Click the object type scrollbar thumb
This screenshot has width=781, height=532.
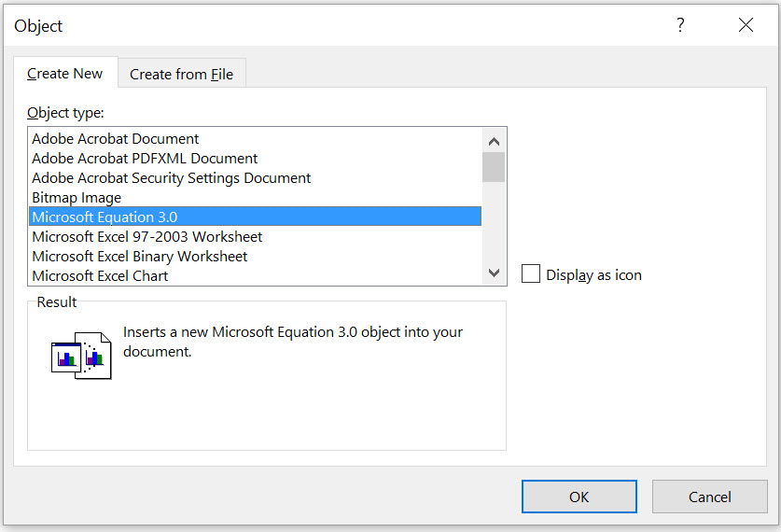(x=494, y=167)
